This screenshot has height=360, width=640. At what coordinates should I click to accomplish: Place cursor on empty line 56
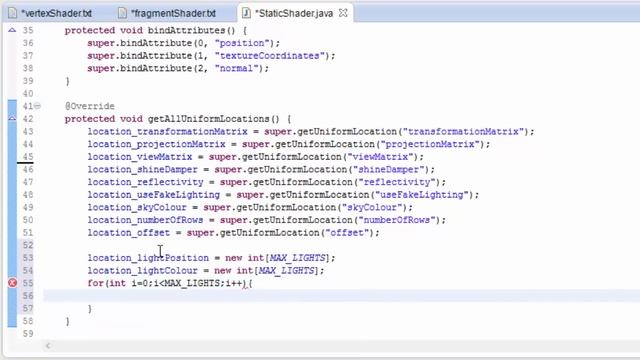tap(342, 296)
